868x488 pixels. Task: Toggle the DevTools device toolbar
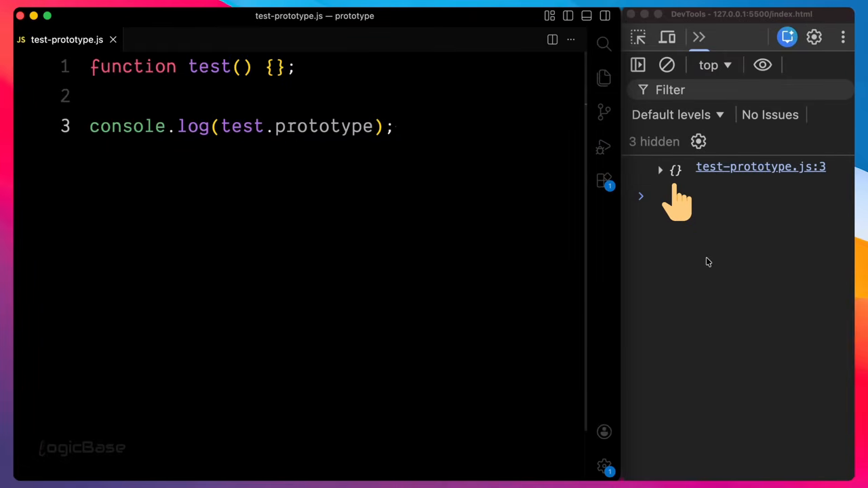pyautogui.click(x=667, y=37)
